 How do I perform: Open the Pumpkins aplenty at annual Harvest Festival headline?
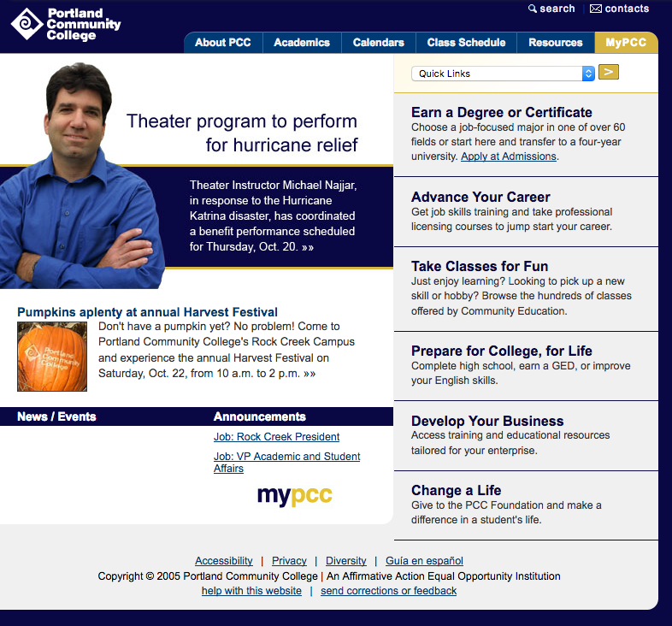click(147, 311)
